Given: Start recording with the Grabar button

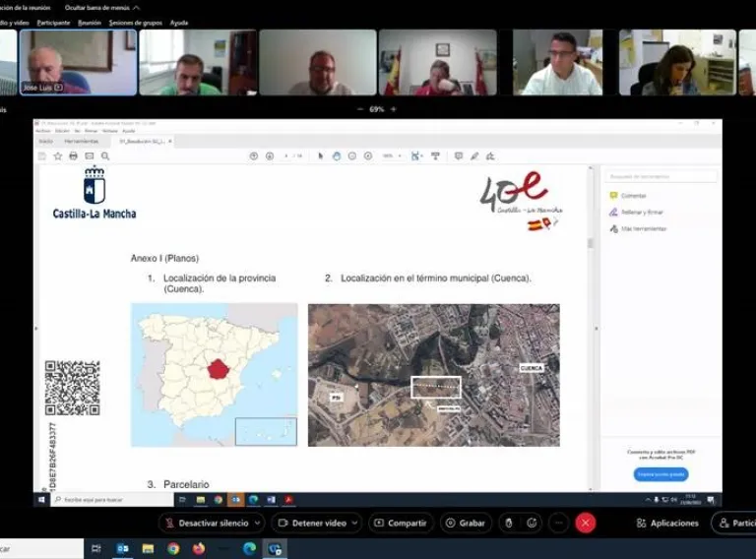Looking at the screenshot, I should click(x=466, y=523).
